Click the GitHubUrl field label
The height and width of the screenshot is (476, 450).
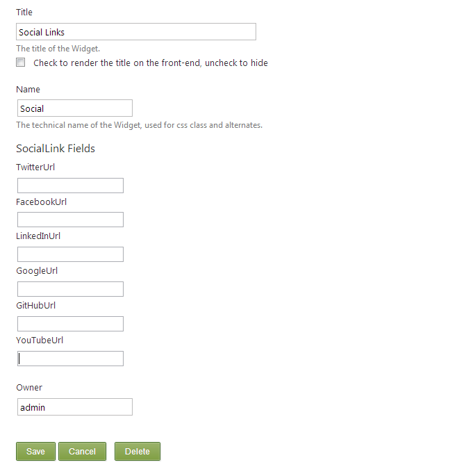pyautogui.click(x=35, y=306)
